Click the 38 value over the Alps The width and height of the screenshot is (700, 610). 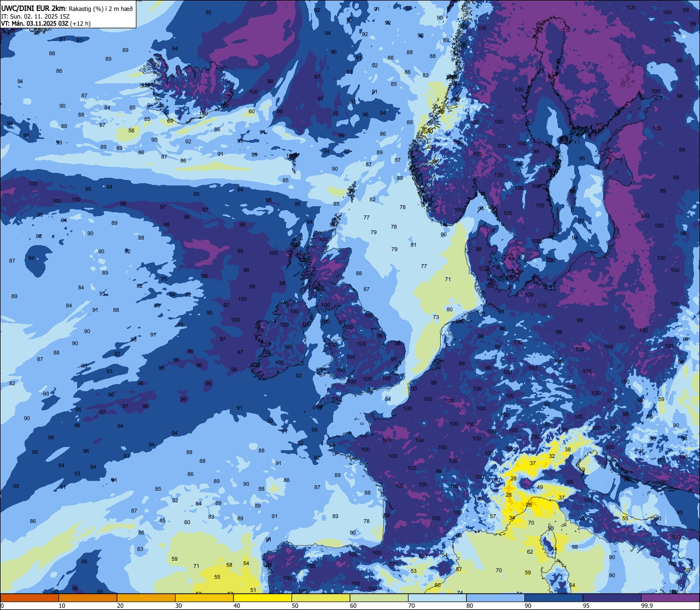pos(568,450)
